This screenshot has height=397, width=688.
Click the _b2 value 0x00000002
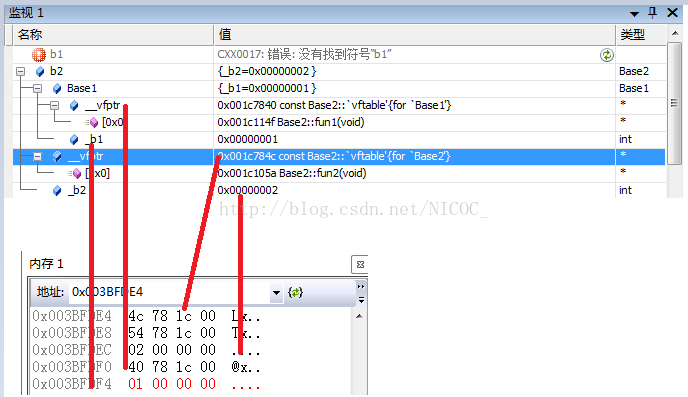[247, 190]
